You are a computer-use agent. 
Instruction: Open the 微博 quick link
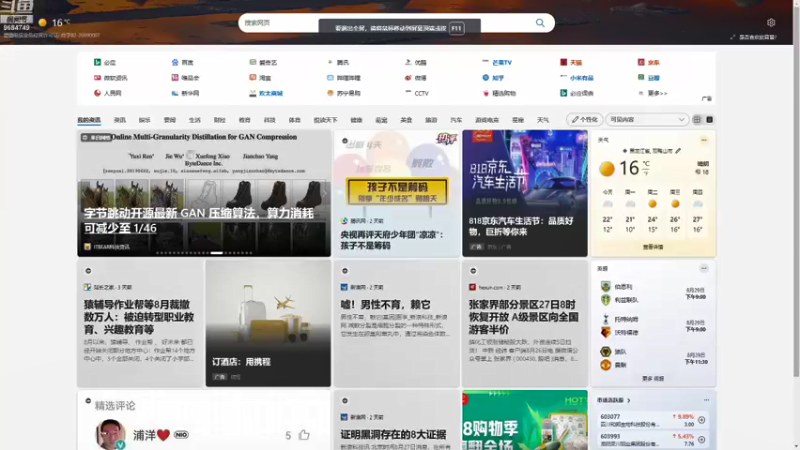click(415, 78)
